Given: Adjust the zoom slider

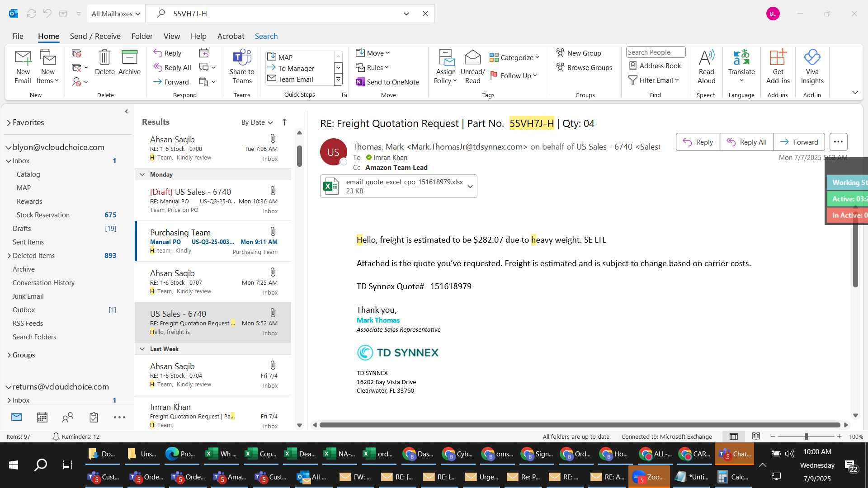Looking at the screenshot, I should tap(806, 436).
